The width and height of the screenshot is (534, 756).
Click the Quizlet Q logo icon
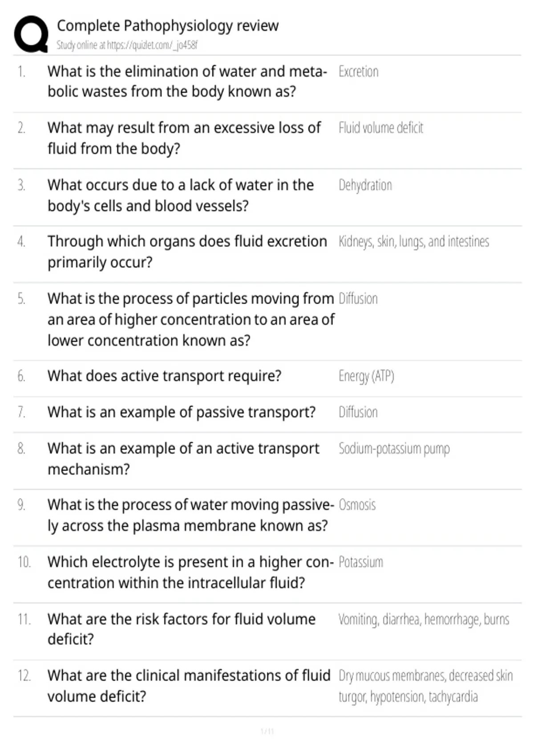tap(31, 34)
